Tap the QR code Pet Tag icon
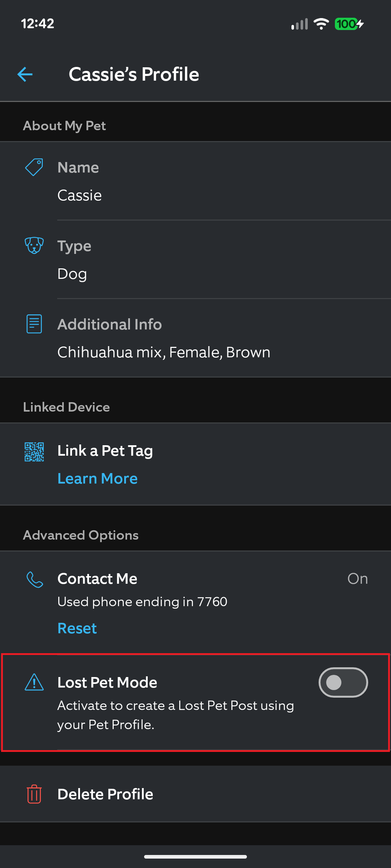The image size is (391, 868). tap(34, 452)
